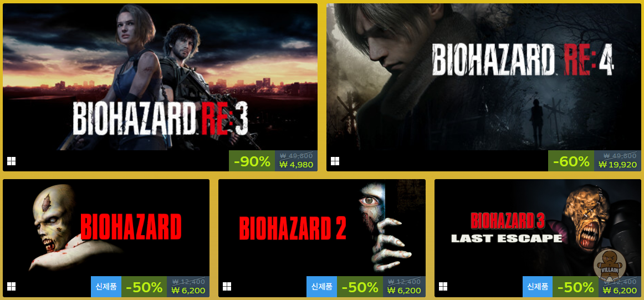Click 신제품 label on Biohazard 3
644x300 pixels.
point(538,287)
